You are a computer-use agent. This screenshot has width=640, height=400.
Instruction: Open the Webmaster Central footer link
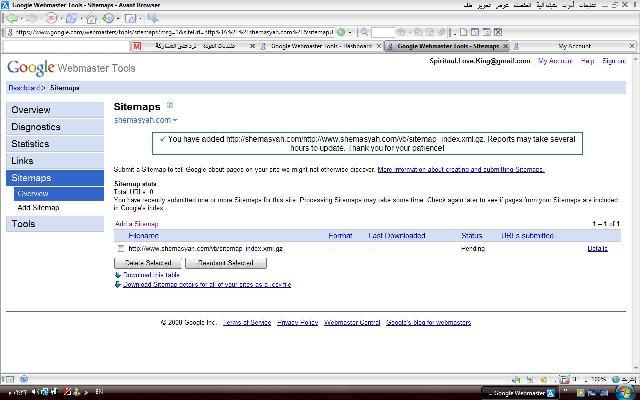[352, 322]
